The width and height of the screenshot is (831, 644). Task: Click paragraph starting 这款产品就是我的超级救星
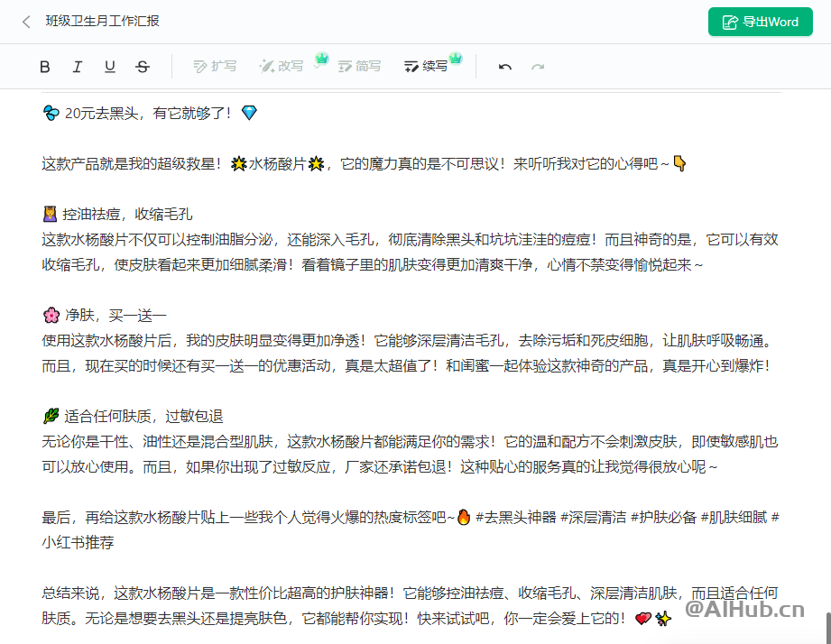365,163
